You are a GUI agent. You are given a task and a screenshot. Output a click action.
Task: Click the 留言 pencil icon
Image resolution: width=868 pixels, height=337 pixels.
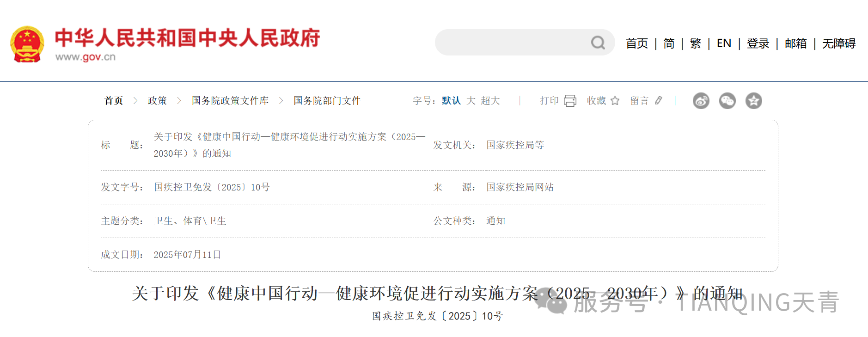(x=659, y=101)
